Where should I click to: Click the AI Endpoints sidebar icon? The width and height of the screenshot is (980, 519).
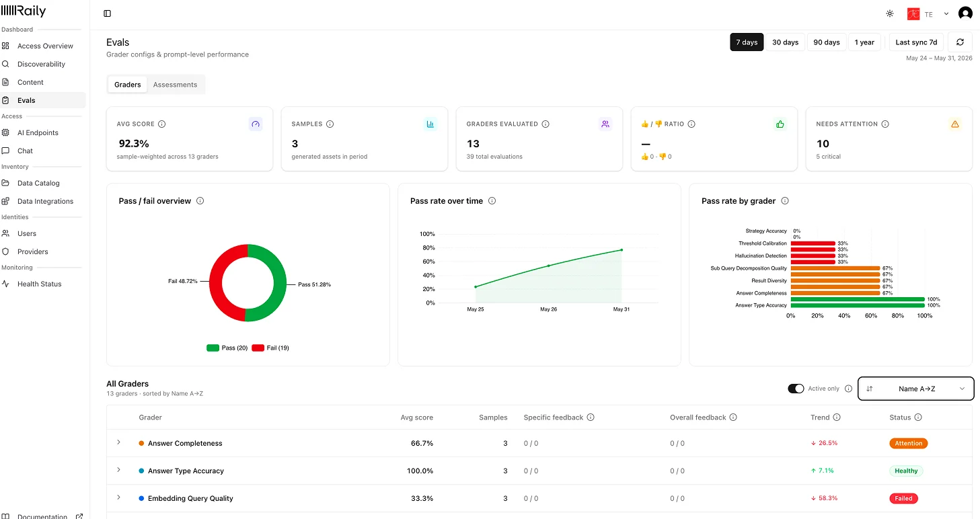click(x=5, y=132)
